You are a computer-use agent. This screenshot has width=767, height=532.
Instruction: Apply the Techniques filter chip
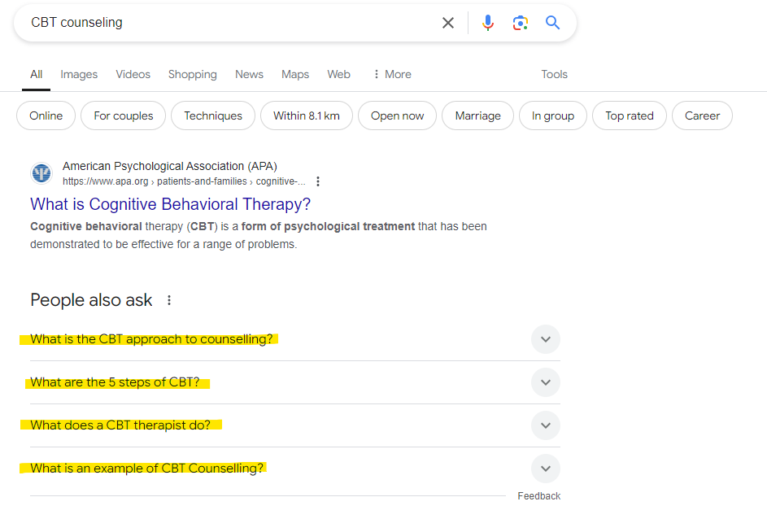(x=213, y=116)
